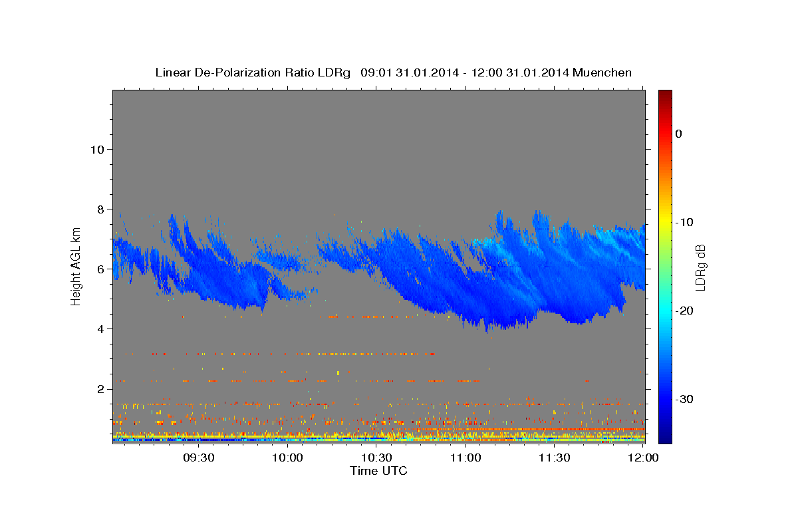Image resolution: width=798 pixels, height=532 pixels.
Task: Select the '10:30' time axis label
Action: pyautogui.click(x=376, y=458)
